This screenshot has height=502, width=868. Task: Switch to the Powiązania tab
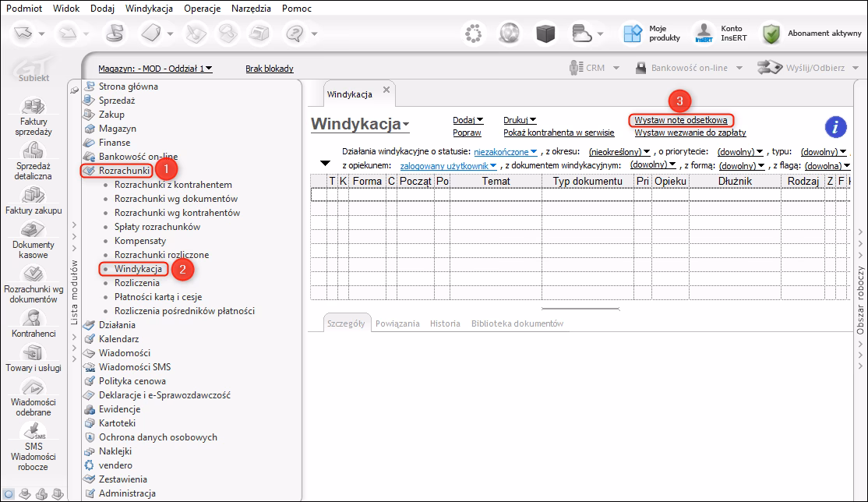(x=397, y=323)
